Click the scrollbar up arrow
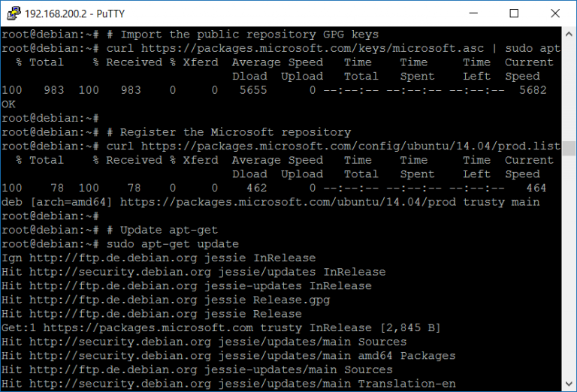Screen dimensions: 577x392 click(x=569, y=34)
